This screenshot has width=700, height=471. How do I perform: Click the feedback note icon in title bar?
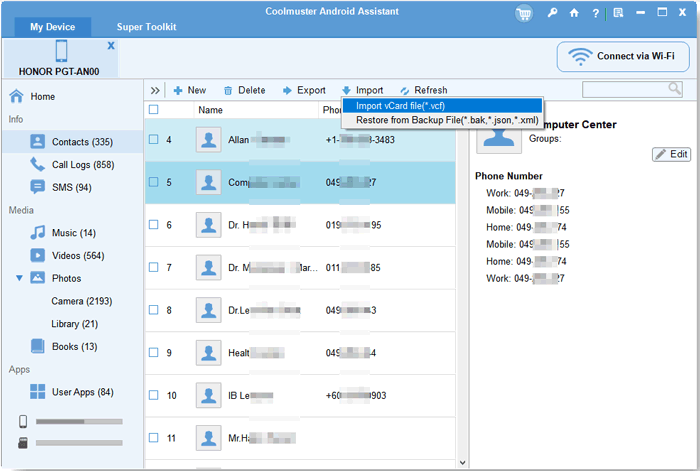(x=618, y=13)
